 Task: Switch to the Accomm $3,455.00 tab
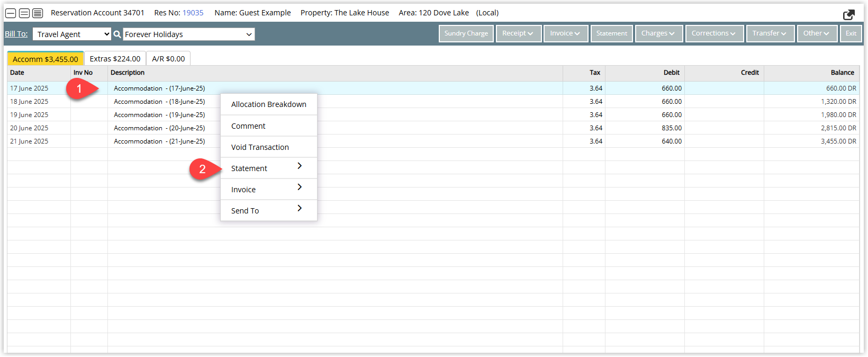coord(46,59)
